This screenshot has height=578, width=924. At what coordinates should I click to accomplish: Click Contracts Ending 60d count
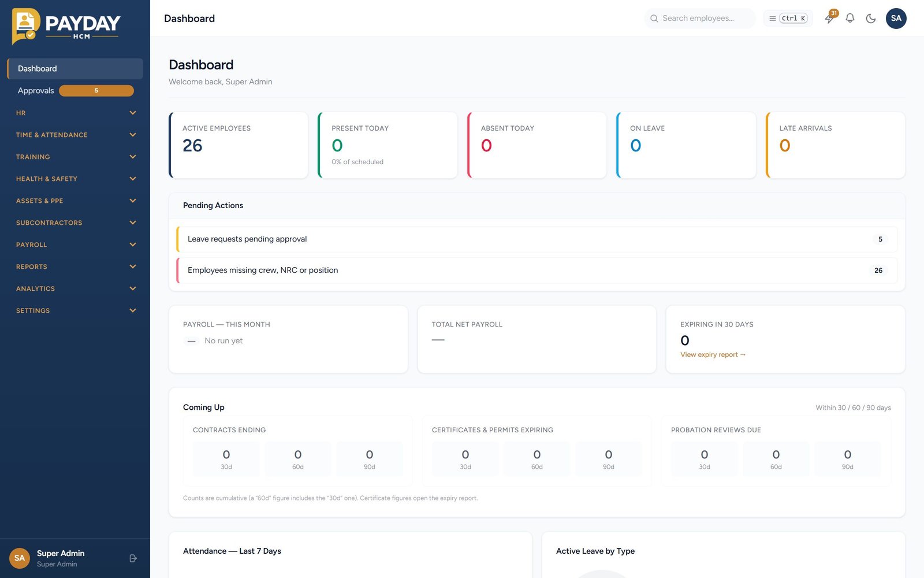[298, 459]
